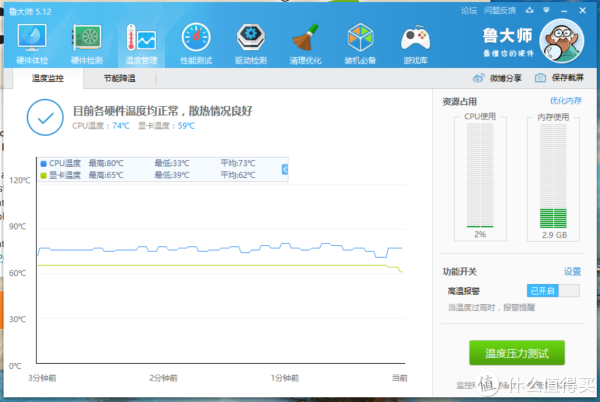Click CPU 最高:80℃ in legend
This screenshot has height=402, width=600.
pos(106,163)
